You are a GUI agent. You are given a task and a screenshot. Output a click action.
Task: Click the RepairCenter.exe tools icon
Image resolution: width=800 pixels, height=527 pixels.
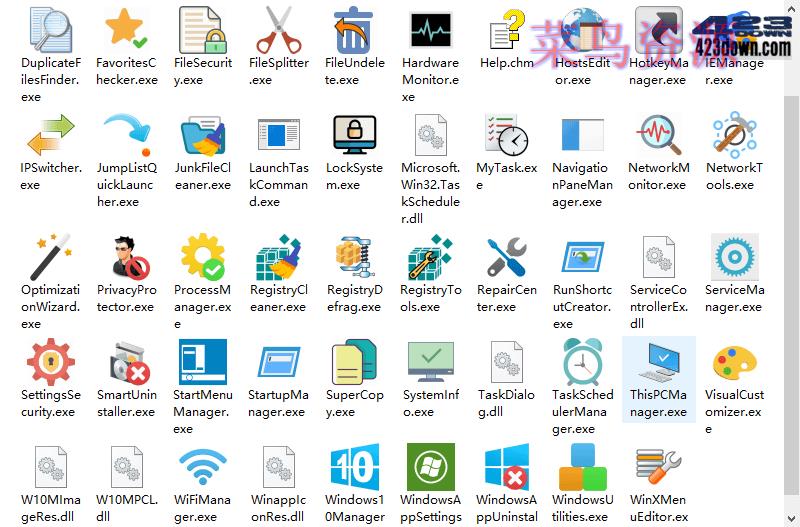(x=507, y=256)
